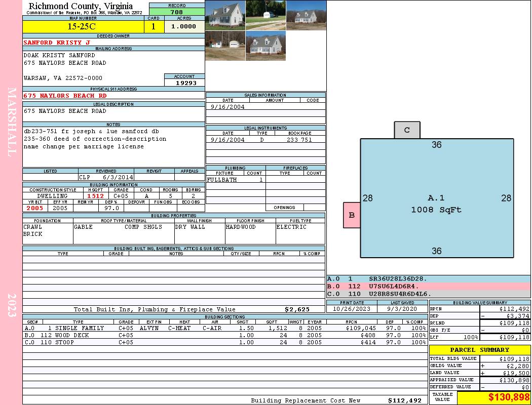Open the house photo with green lawn
Image resolution: width=532 pixels, height=405 pixels.
pos(225,15)
